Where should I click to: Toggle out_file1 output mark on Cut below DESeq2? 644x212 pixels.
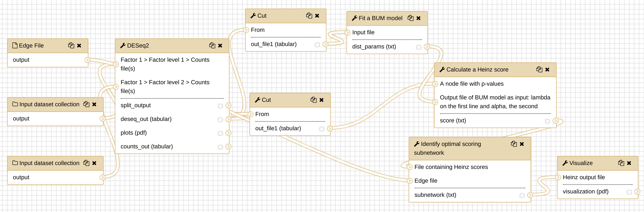pos(322,129)
